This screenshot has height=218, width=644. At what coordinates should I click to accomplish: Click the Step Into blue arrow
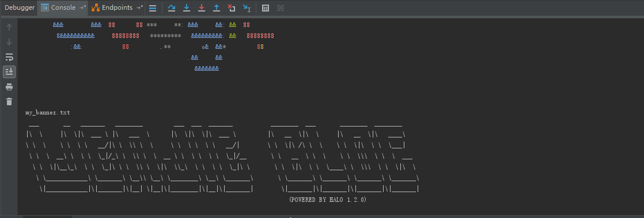point(187,8)
